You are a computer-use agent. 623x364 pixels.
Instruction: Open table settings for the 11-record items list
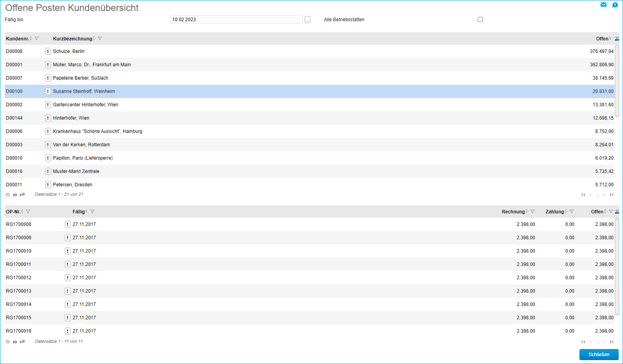pos(22,342)
